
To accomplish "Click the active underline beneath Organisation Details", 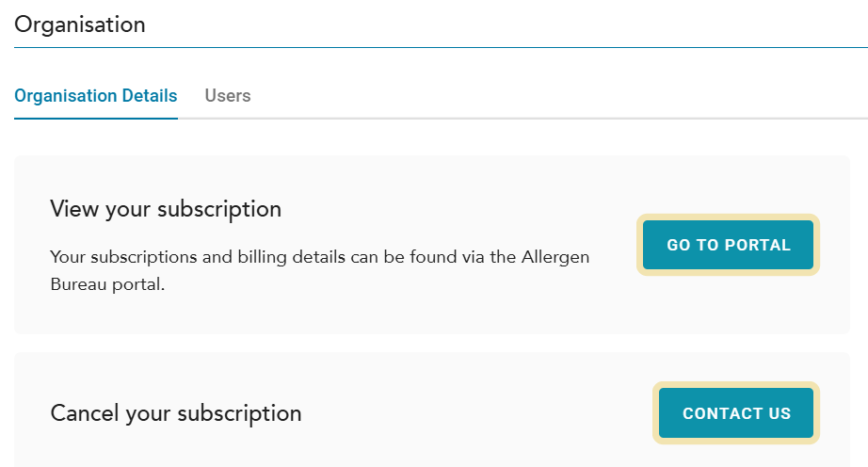I will pyautogui.click(x=96, y=119).
